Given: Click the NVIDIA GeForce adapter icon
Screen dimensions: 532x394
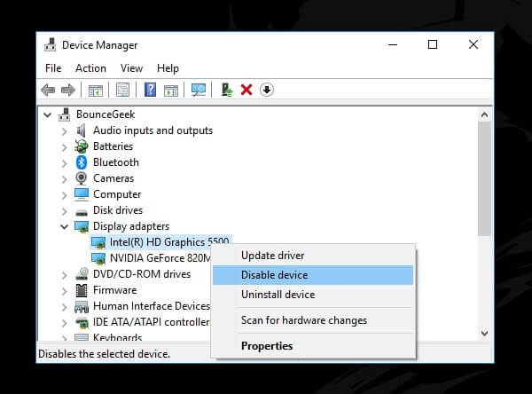Looking at the screenshot, I should coord(98,258).
